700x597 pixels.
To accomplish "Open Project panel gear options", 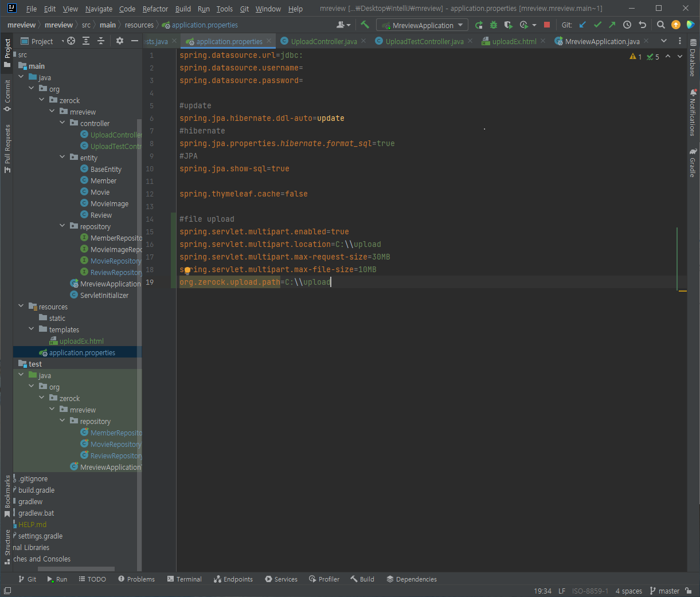I will coord(120,41).
